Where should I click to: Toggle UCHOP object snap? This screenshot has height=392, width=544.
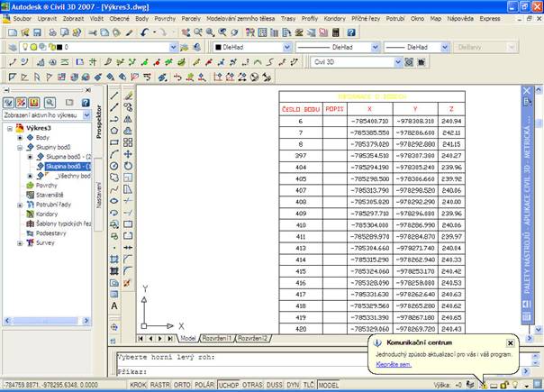pyautogui.click(x=229, y=385)
